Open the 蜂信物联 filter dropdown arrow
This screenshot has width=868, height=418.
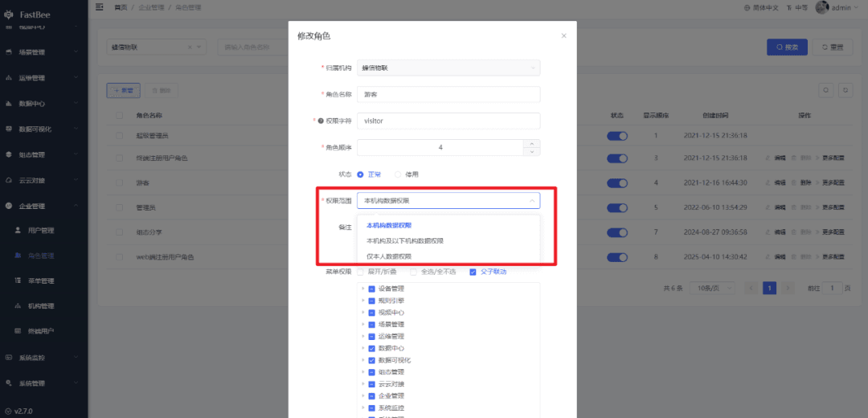point(199,47)
